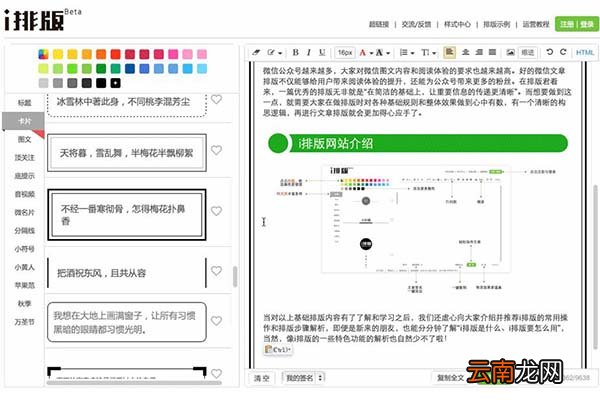Screen dimensions: 600x400
Task: Click the green i排版网站介绍 heading in editor
Action: coord(418,144)
